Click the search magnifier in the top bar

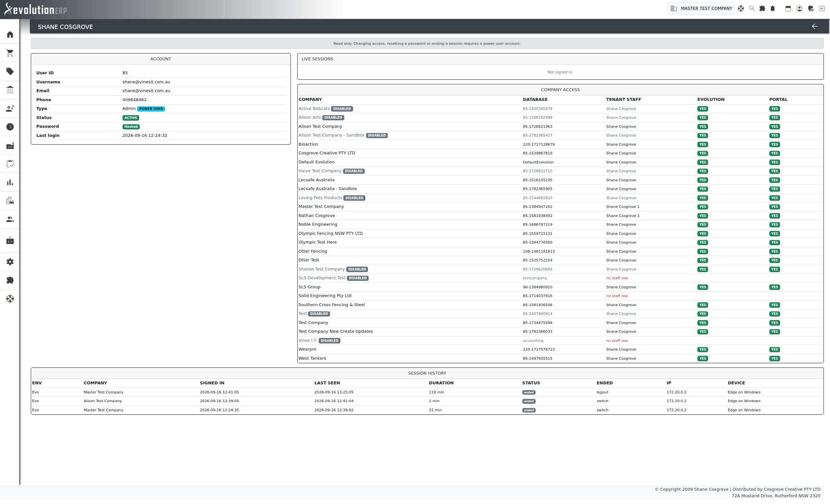[x=752, y=8]
